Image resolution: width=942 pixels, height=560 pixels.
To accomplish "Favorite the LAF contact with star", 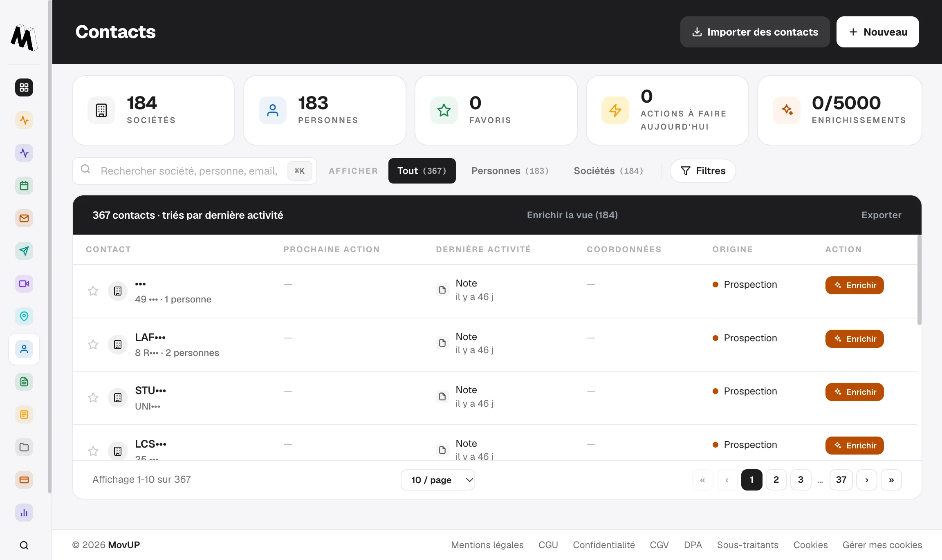I will point(93,345).
